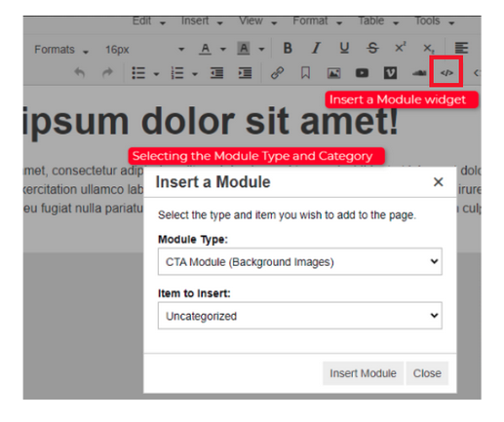
Task: Click the 'ipsum dolor sit amet!' heading
Action: tap(212, 122)
